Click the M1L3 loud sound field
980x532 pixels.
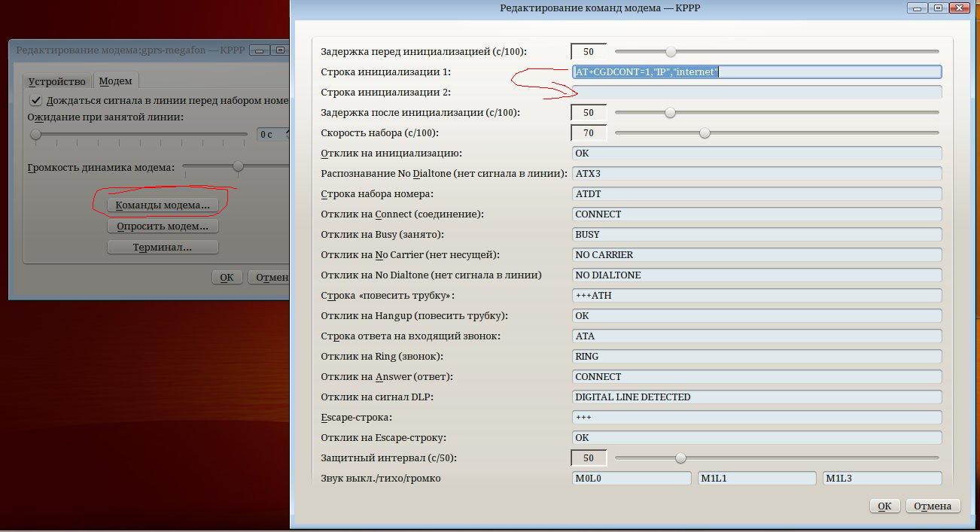pos(882,479)
